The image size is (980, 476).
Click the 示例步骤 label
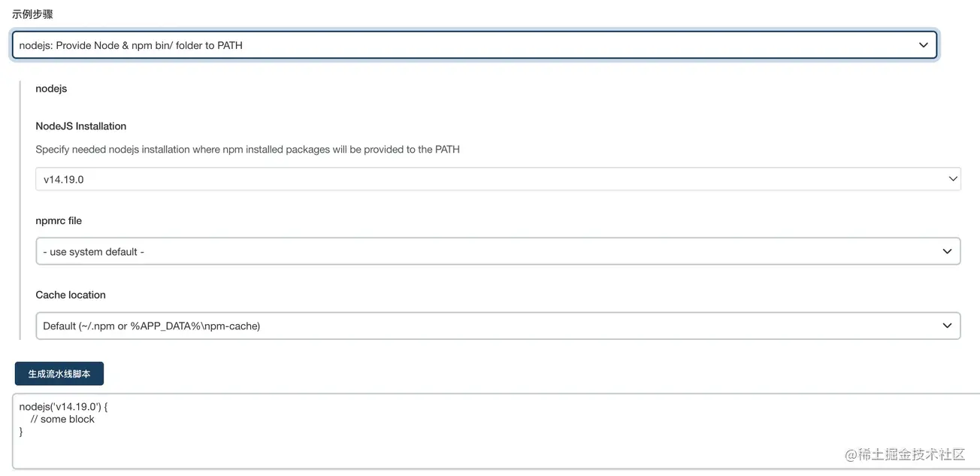click(x=32, y=14)
